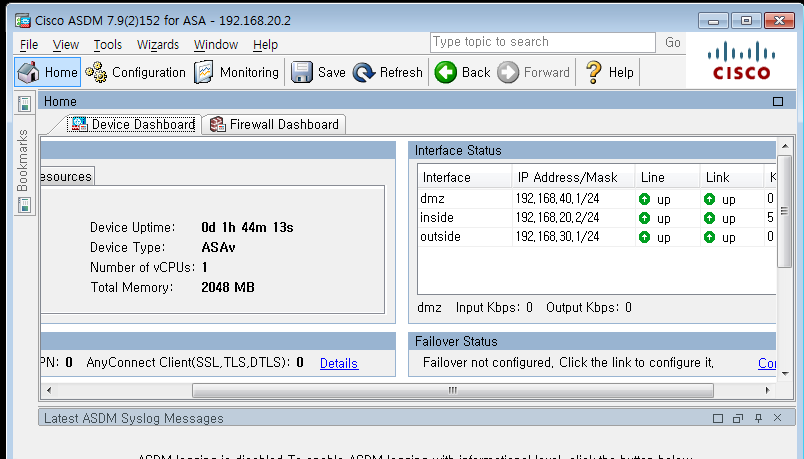The width and height of the screenshot is (804, 459).
Task: Open the Help menu
Action: 265,45
